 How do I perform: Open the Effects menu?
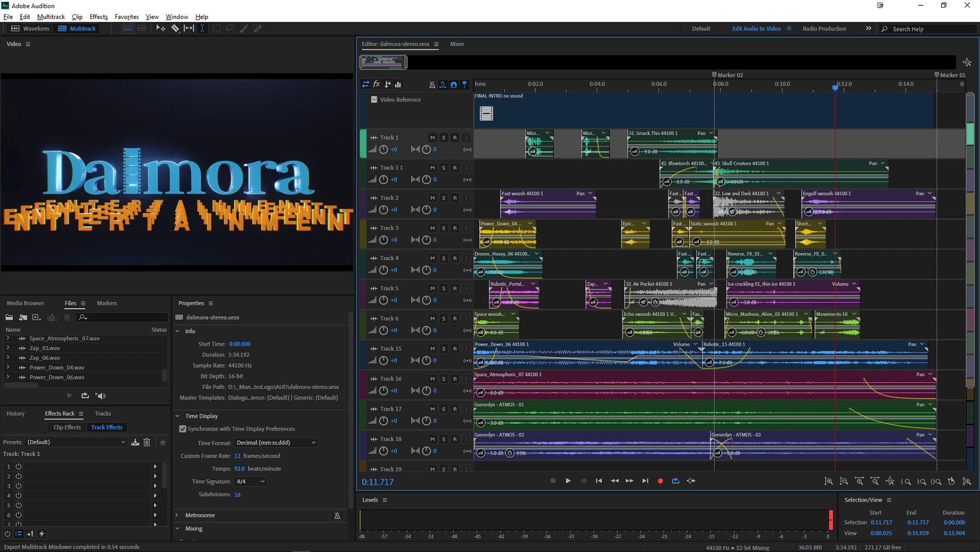click(99, 17)
